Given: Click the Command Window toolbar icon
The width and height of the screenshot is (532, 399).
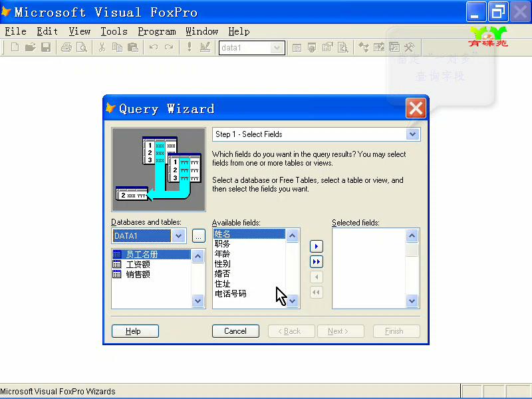Looking at the screenshot, I should [x=297, y=47].
